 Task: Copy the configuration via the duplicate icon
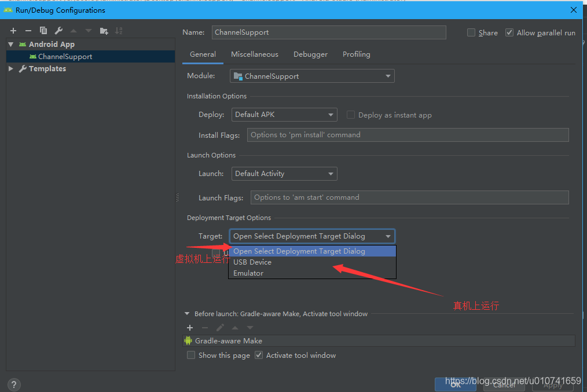click(43, 30)
